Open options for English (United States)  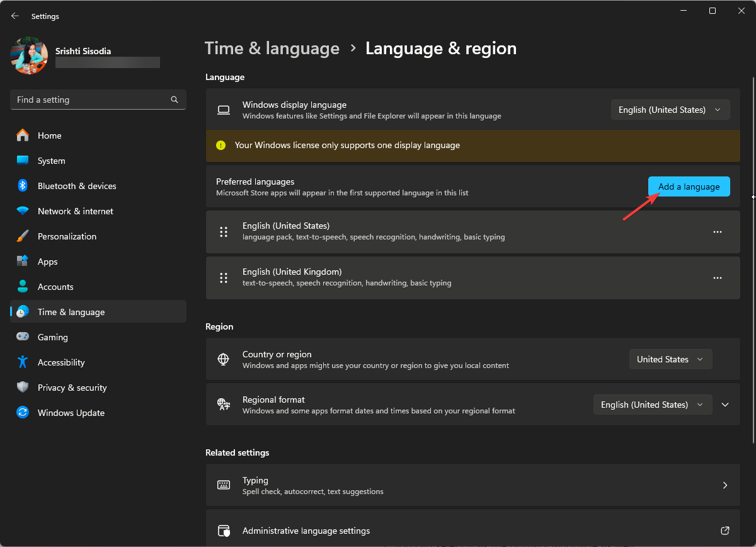717,232
